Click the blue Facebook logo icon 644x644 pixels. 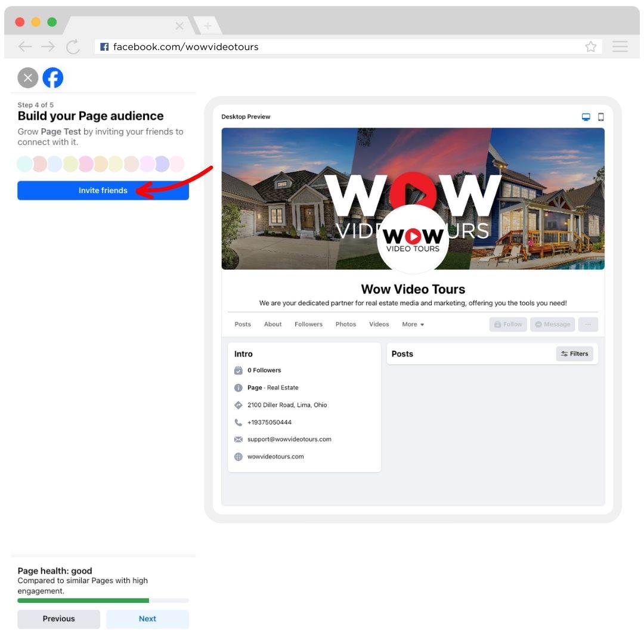pos(53,78)
